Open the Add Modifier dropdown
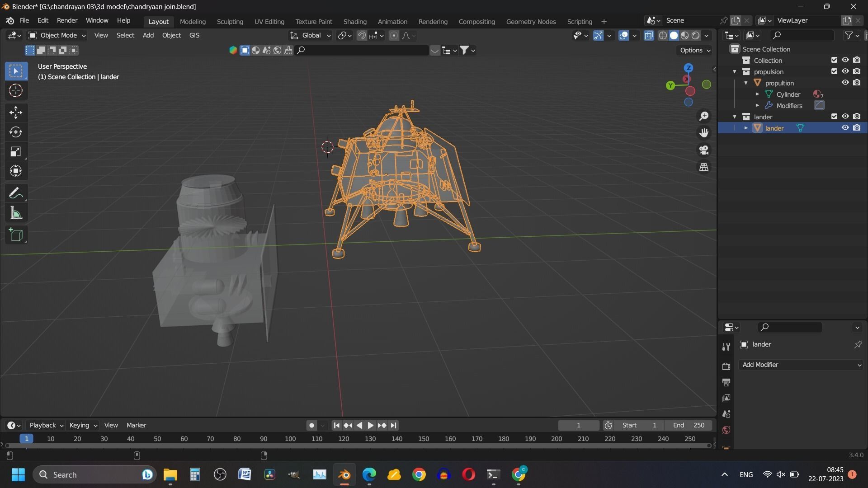This screenshot has width=868, height=488. (x=801, y=365)
